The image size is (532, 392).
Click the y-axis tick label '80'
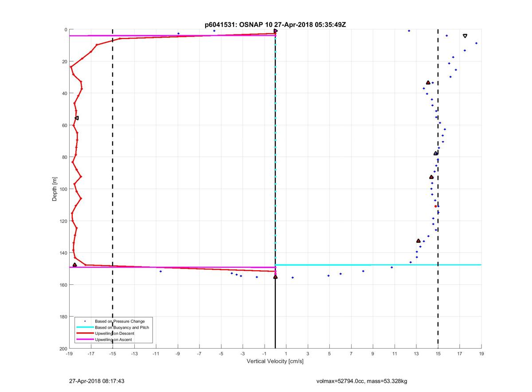64,157
